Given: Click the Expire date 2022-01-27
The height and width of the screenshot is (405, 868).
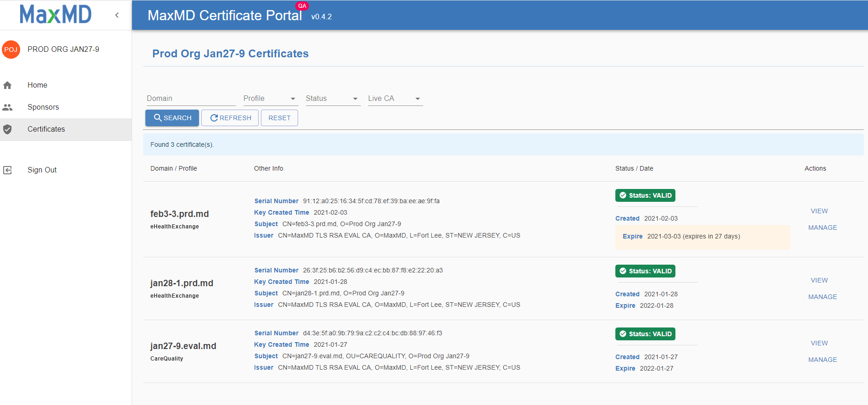Looking at the screenshot, I should click(657, 369).
